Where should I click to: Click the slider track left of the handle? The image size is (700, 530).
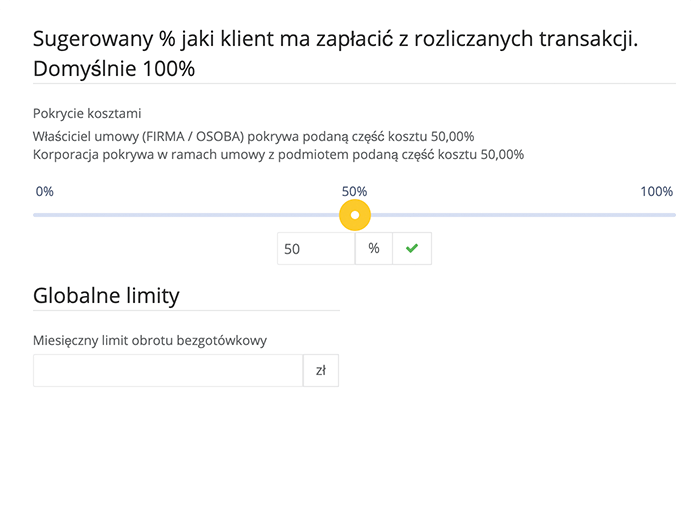186,215
